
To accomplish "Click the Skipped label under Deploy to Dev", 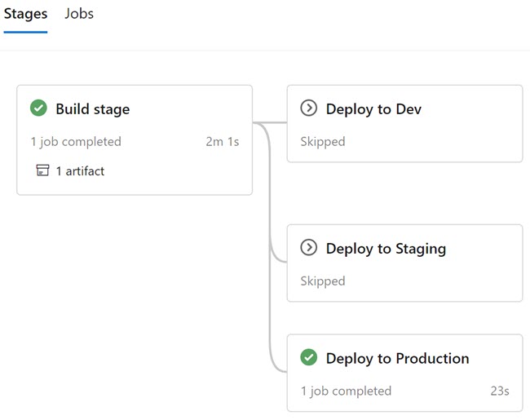I will [323, 142].
